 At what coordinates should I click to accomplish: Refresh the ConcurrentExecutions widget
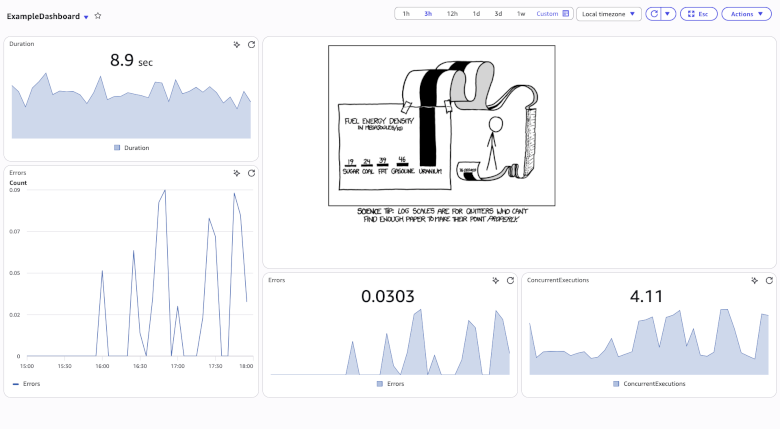point(769,281)
